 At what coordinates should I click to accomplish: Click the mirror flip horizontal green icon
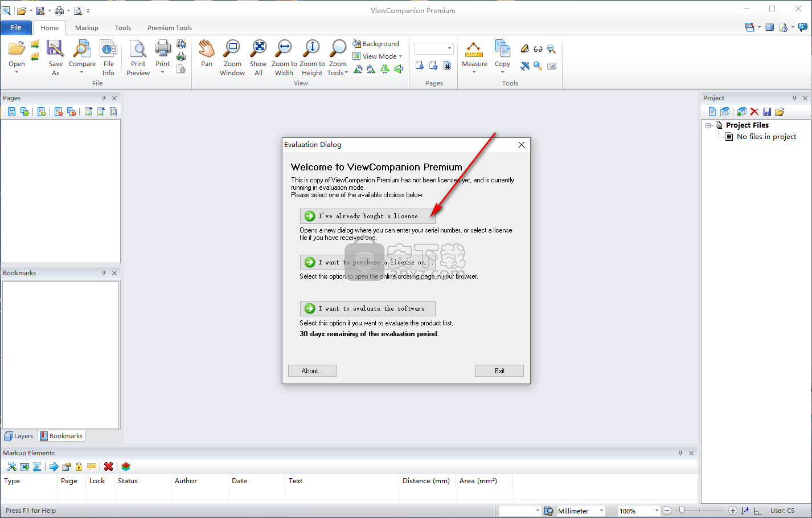coord(385,69)
